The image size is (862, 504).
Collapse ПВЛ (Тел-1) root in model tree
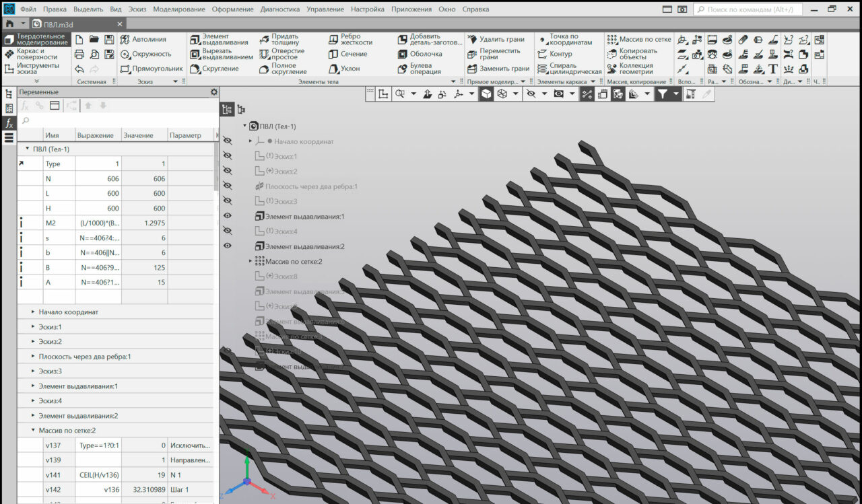(x=245, y=126)
